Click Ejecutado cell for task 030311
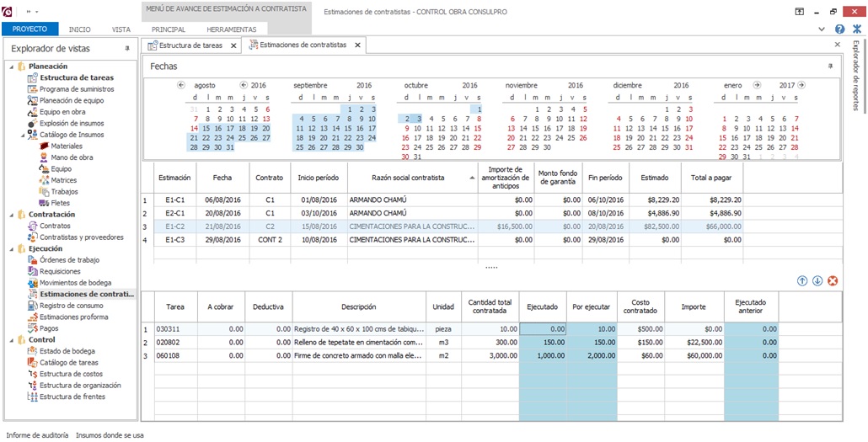Viewport: 868px width, 442px height. click(x=543, y=328)
